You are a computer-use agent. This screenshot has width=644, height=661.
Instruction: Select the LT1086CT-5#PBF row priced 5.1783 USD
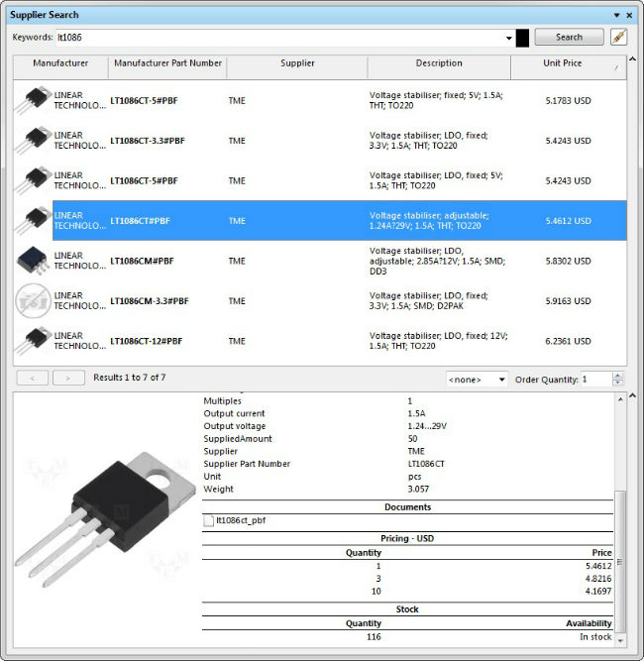point(320,100)
